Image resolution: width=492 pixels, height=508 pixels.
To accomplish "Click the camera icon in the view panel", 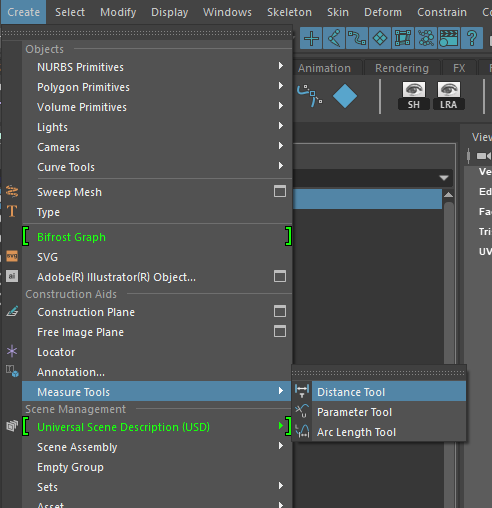I will 484,156.
